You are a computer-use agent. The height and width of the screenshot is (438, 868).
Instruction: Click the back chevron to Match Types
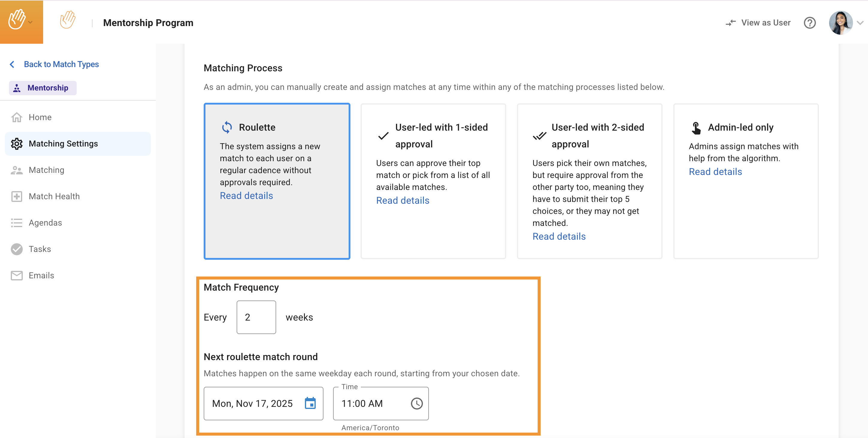[x=12, y=64]
